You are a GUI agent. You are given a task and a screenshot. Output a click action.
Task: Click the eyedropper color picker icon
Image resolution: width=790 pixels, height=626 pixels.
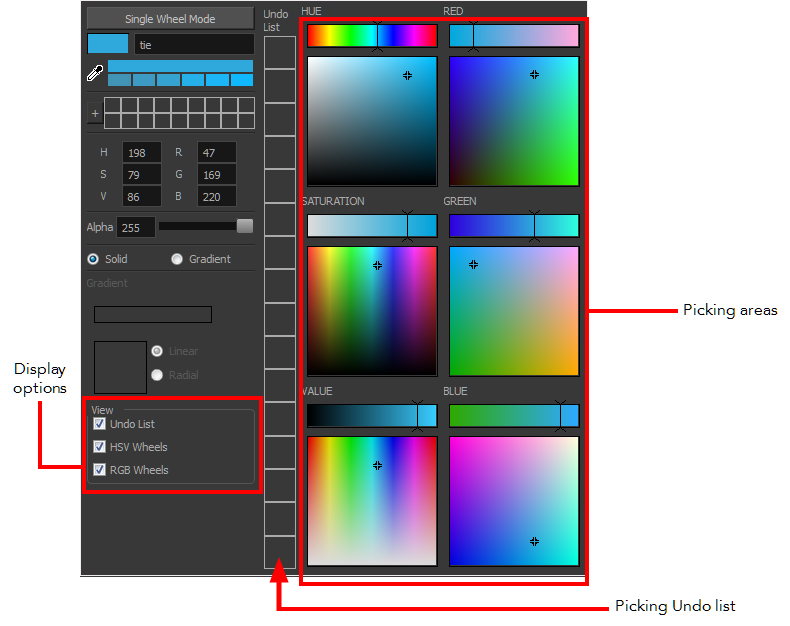(x=95, y=73)
